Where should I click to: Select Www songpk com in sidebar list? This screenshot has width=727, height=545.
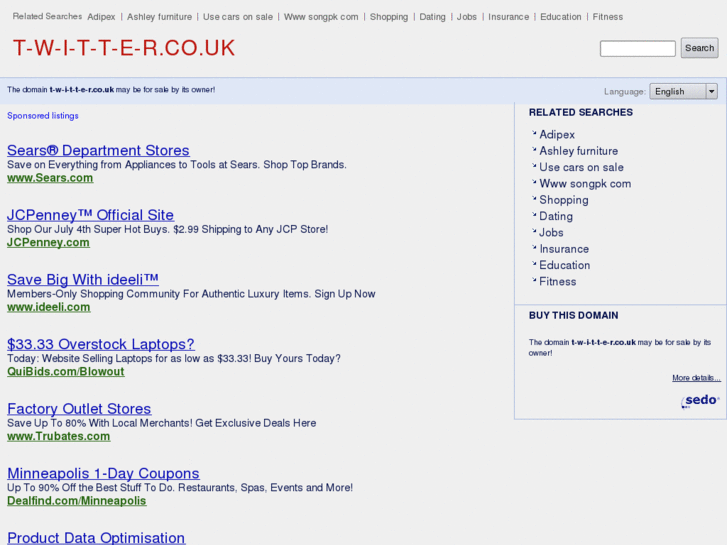[x=585, y=184]
